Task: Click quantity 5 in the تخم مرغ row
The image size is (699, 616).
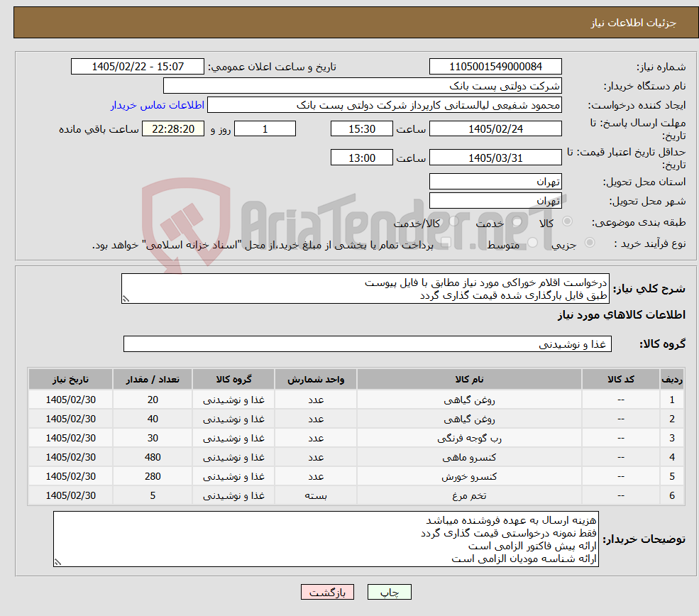Action: point(153,495)
